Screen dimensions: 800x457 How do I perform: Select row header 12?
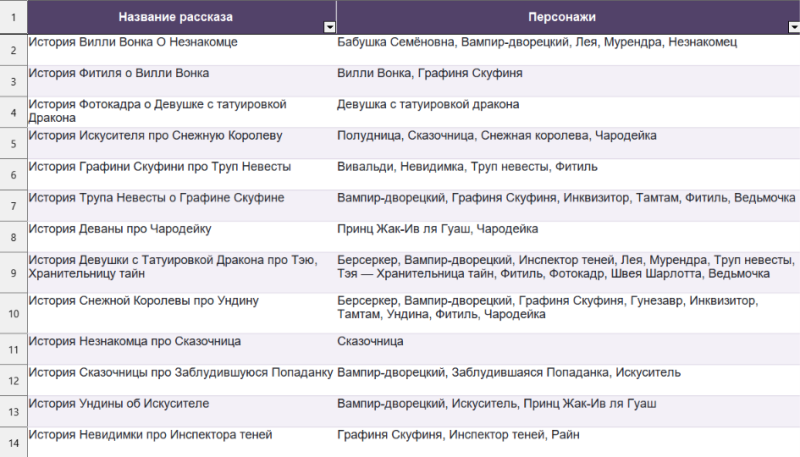coord(13,380)
